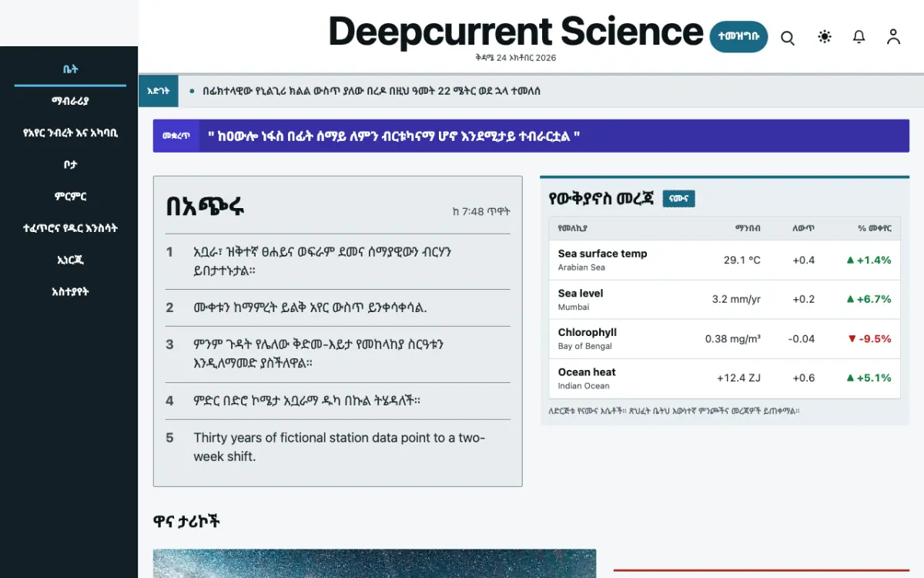Click the በአጭሩ heading
The width and height of the screenshot is (924, 578).
(206, 207)
